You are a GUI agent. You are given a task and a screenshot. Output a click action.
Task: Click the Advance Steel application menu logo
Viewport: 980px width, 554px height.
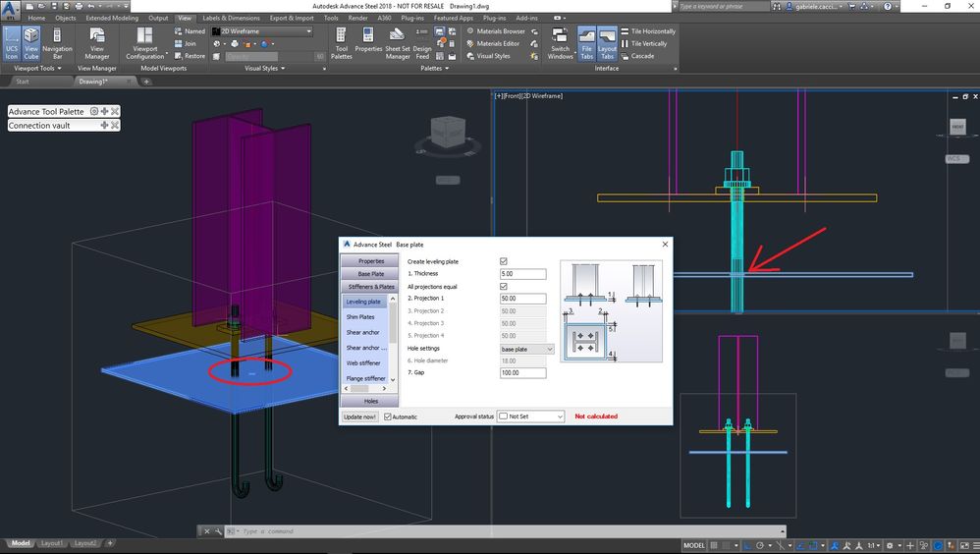pos(10,11)
